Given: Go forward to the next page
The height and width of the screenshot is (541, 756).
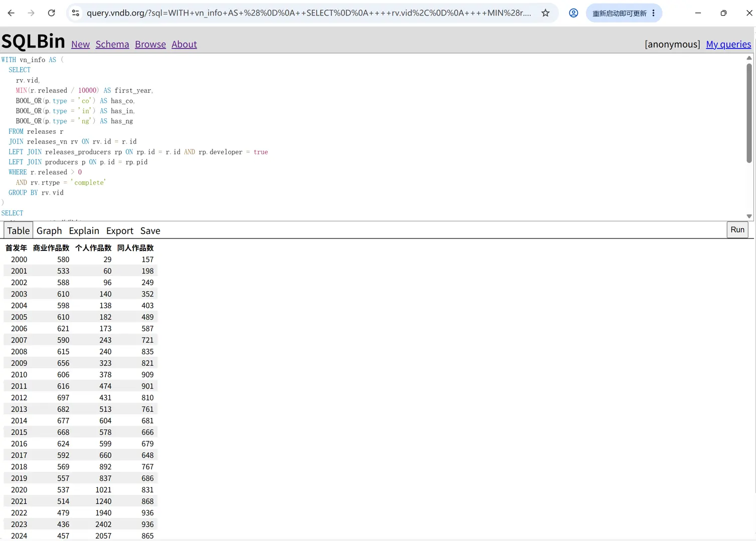Looking at the screenshot, I should pyautogui.click(x=31, y=13).
